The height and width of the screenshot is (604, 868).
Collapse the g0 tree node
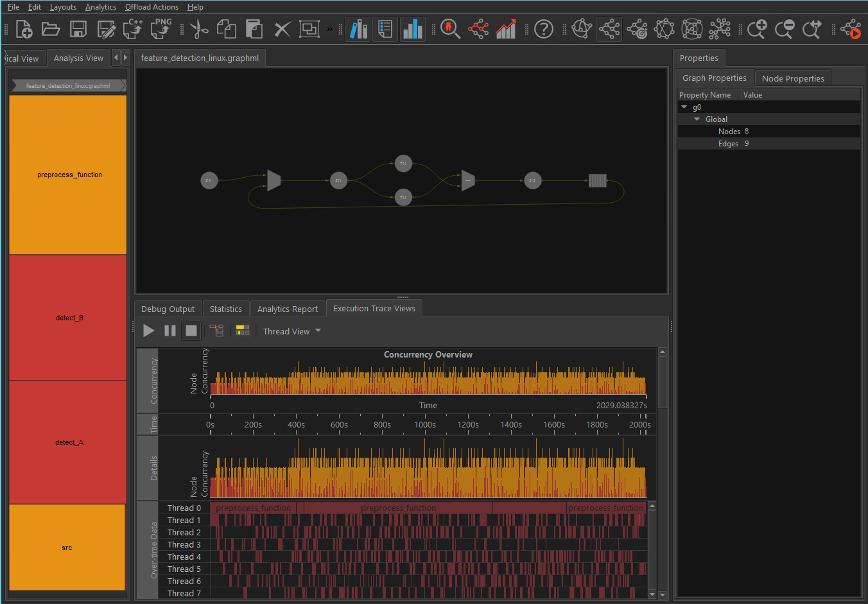tap(684, 107)
